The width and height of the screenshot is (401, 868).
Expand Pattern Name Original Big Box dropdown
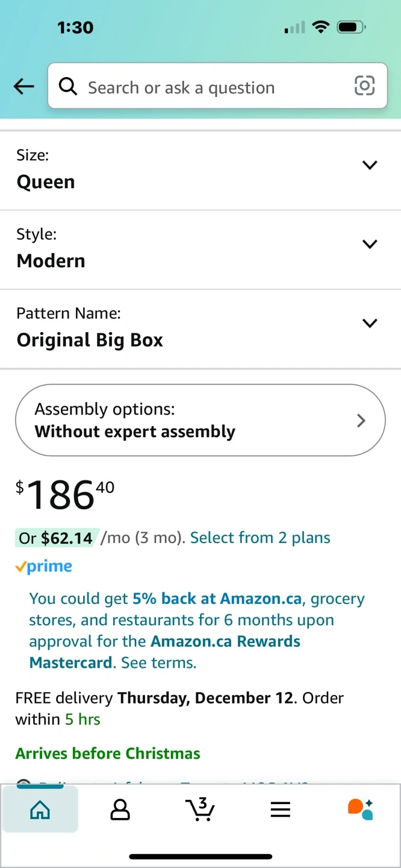200,329
